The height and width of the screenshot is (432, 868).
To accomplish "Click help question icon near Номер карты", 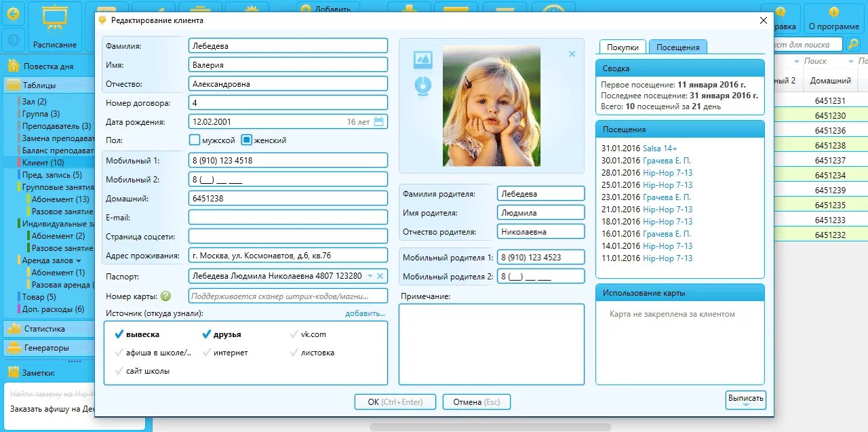I will point(165,296).
